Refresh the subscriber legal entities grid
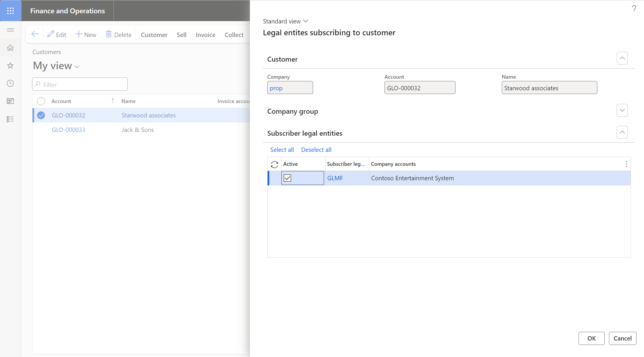This screenshot has width=644, height=357. [x=274, y=164]
